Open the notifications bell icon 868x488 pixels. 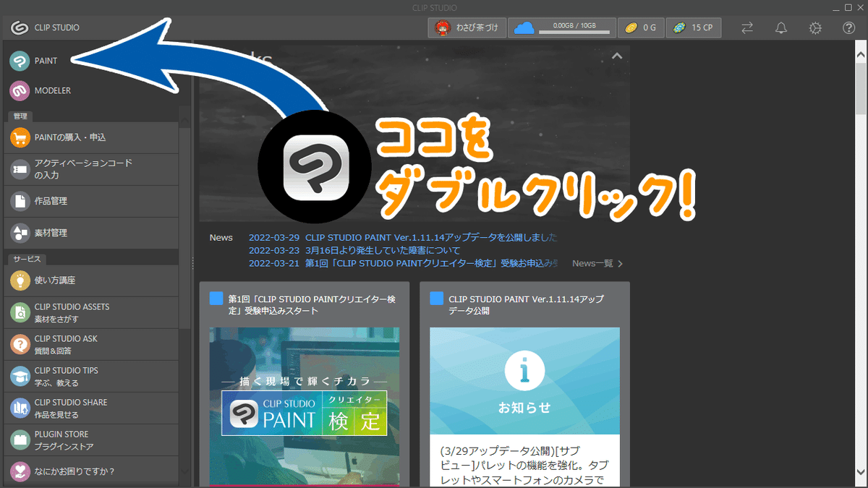pos(781,28)
